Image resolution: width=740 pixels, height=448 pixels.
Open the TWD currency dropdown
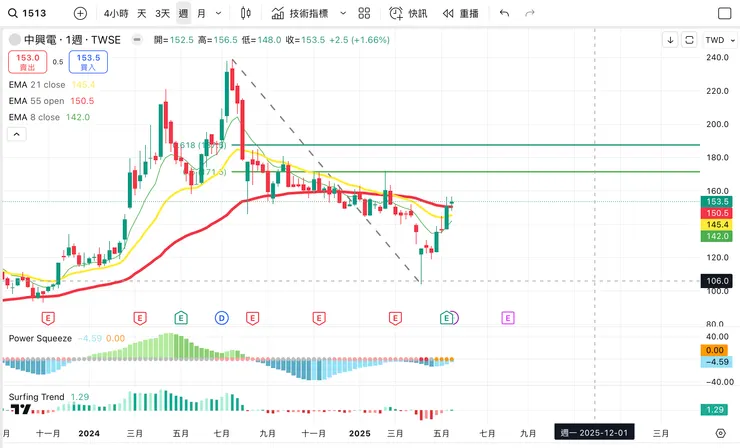coord(720,40)
